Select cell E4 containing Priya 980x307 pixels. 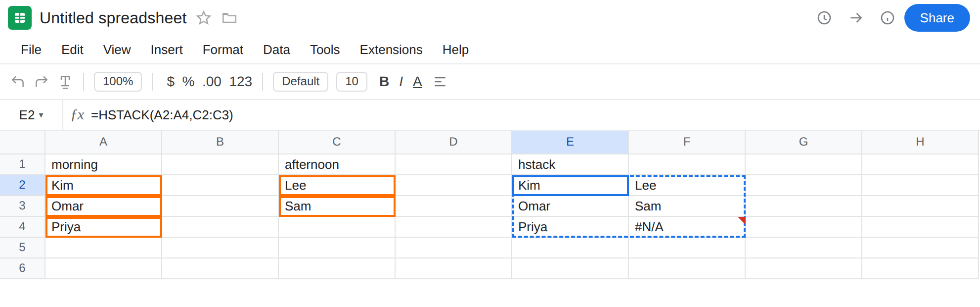click(x=570, y=227)
